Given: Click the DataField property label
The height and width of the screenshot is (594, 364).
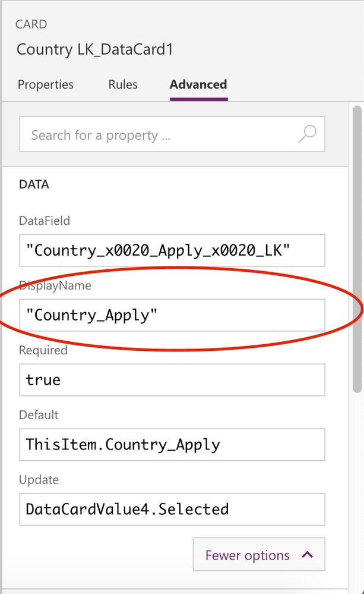Looking at the screenshot, I should (45, 221).
